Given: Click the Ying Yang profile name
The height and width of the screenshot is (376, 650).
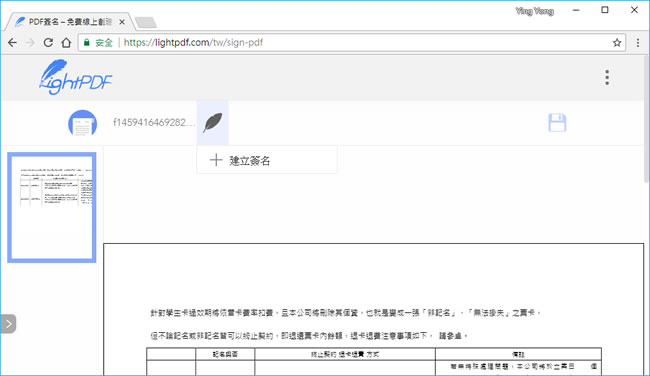Looking at the screenshot, I should (x=535, y=11).
